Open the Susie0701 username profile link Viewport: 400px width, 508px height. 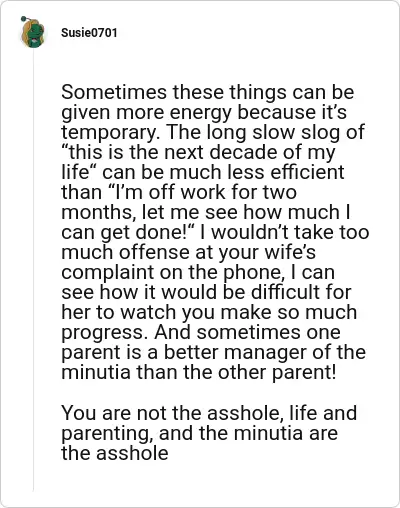pos(89,33)
